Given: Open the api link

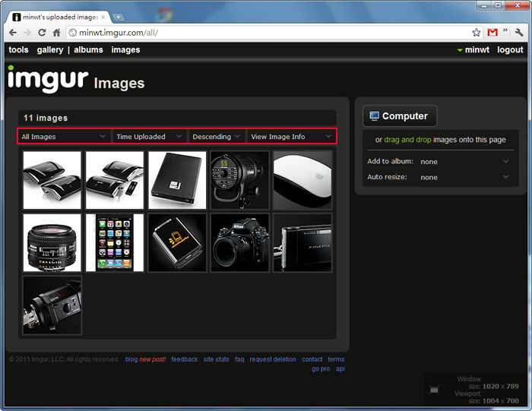Looking at the screenshot, I should point(340,368).
